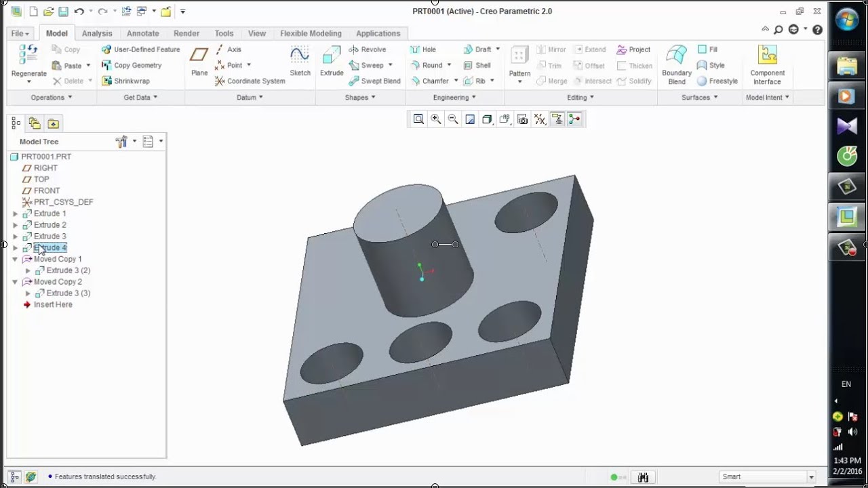This screenshot has height=488, width=868.
Task: Select the Extrude tool
Action: 332,62
